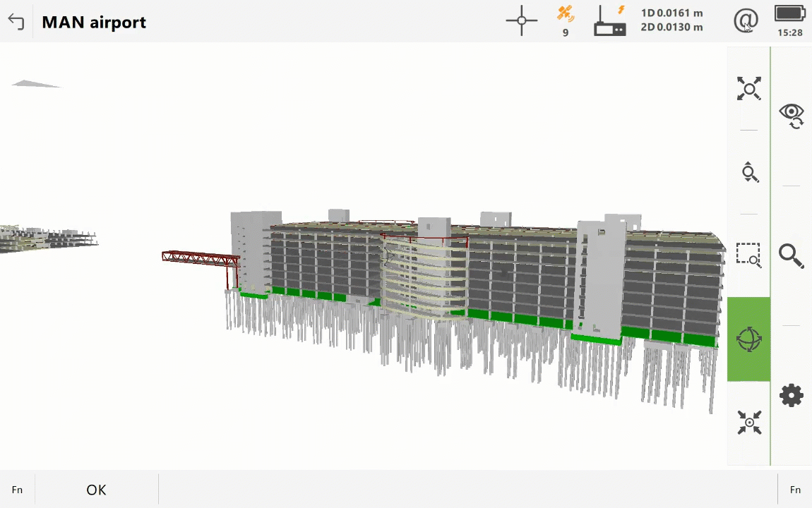This screenshot has height=508, width=812.
Task: Zoom to full extents with the expanding arrows
Action: tap(748, 89)
